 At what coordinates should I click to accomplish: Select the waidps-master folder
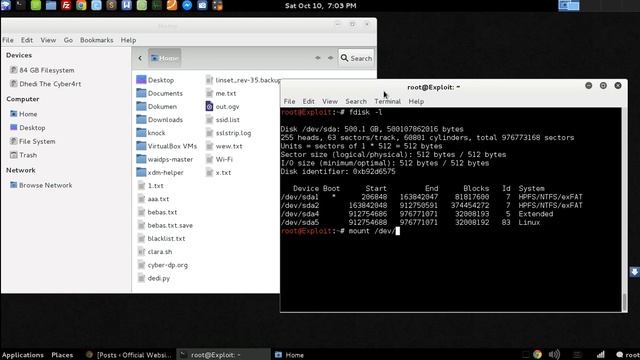(165, 159)
